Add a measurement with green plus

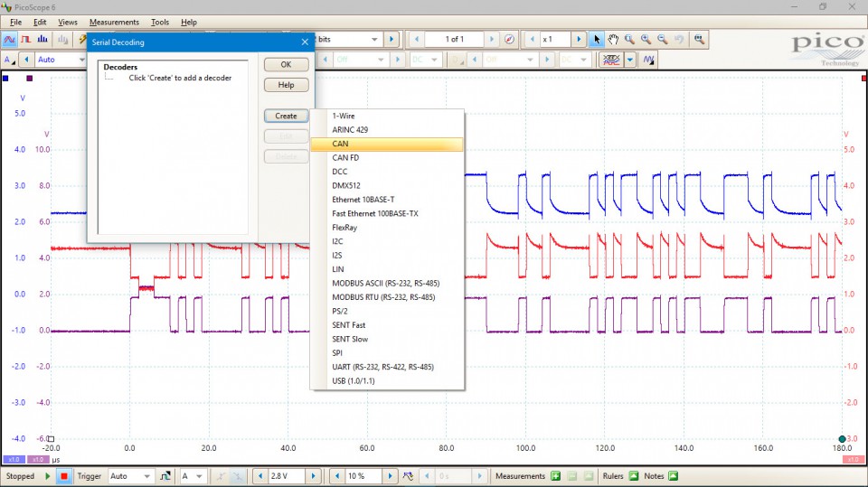tap(556, 476)
